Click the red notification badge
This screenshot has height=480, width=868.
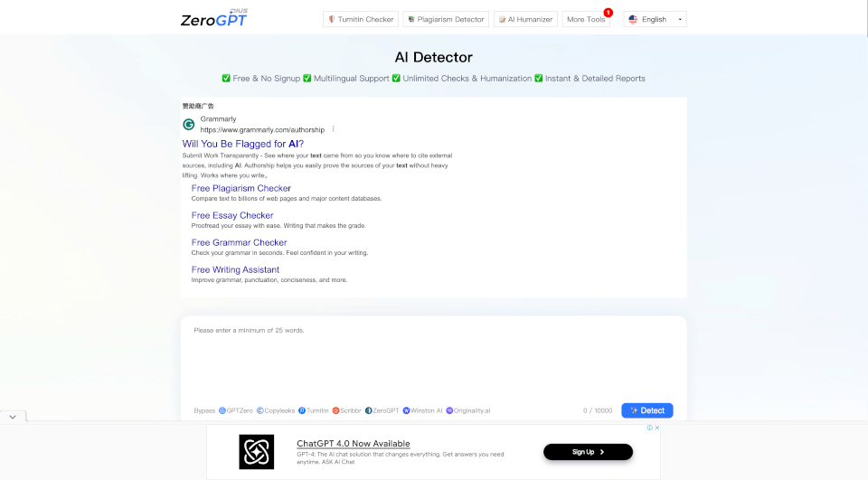pos(608,12)
